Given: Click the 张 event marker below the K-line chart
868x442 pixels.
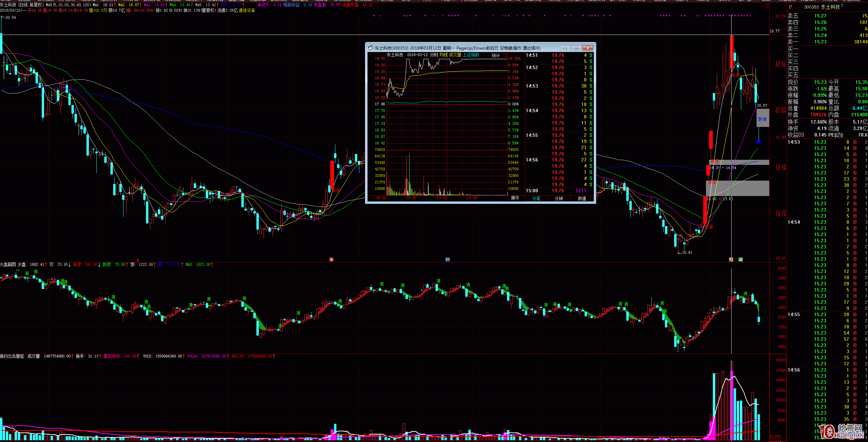Looking at the screenshot, I should [331, 260].
